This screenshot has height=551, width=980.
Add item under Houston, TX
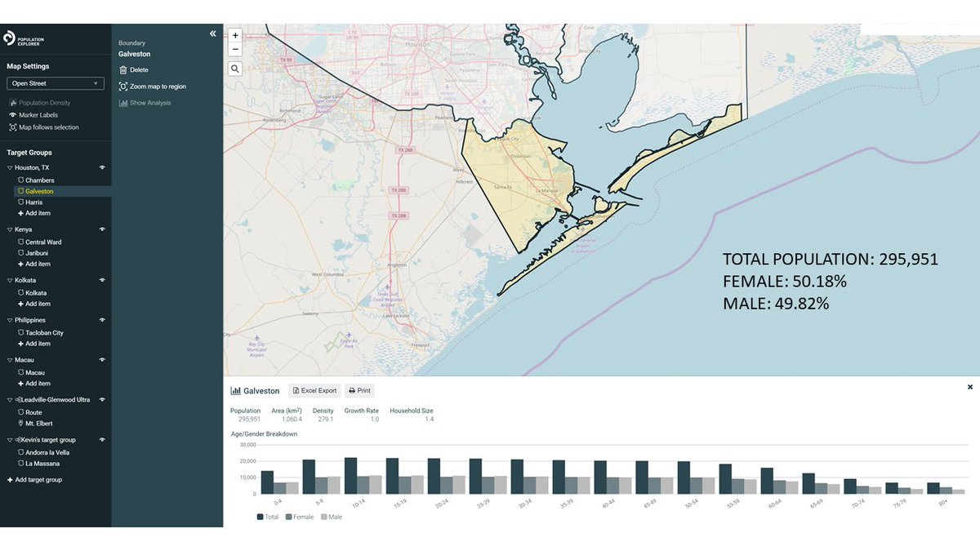[34, 213]
